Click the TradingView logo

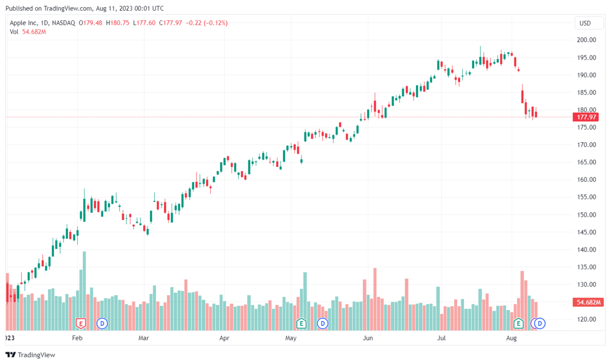30,355
